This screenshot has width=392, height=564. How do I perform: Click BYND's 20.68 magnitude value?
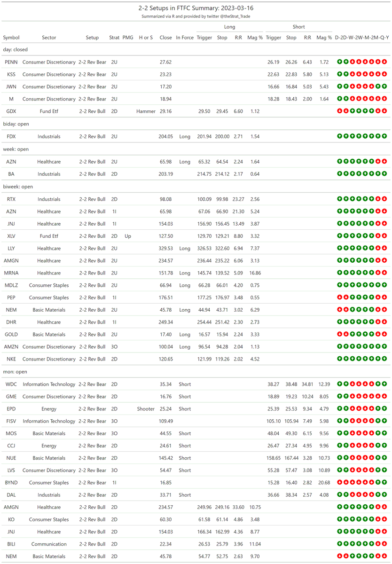[x=324, y=483]
